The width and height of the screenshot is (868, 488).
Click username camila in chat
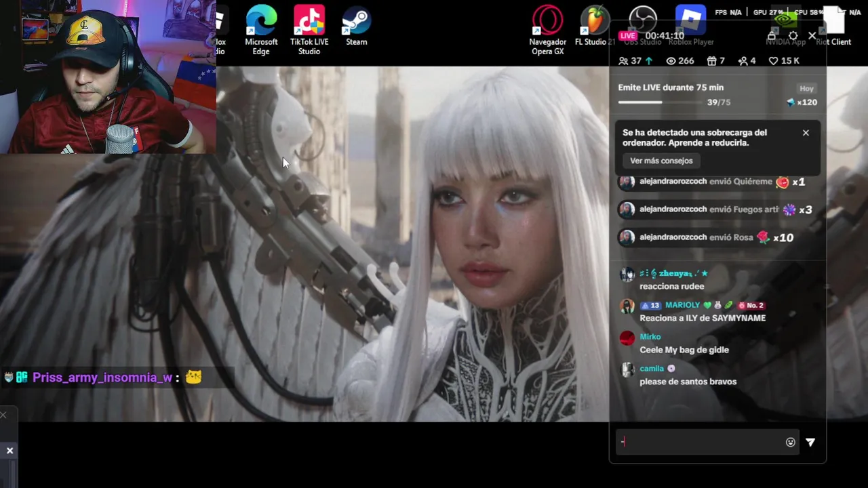(652, 369)
